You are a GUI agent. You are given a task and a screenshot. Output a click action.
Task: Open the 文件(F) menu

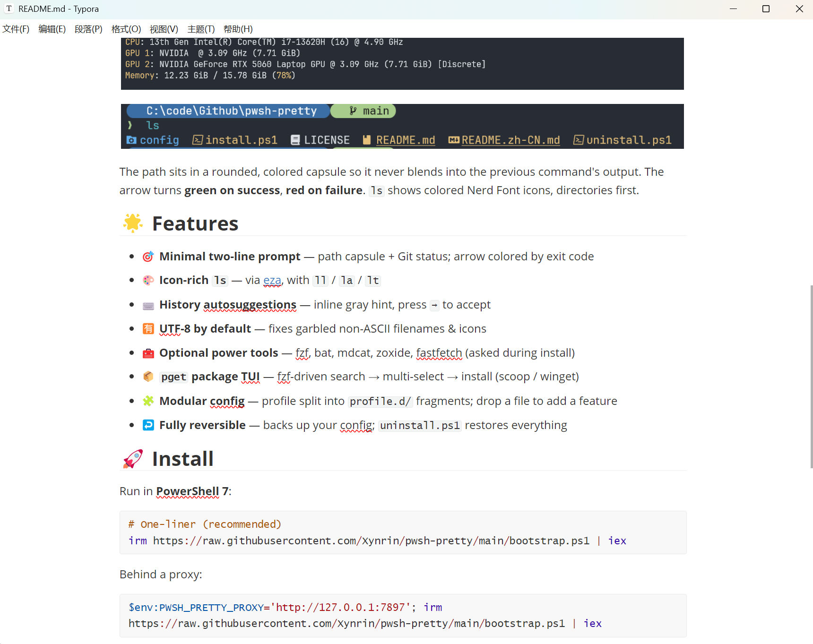pyautogui.click(x=16, y=29)
